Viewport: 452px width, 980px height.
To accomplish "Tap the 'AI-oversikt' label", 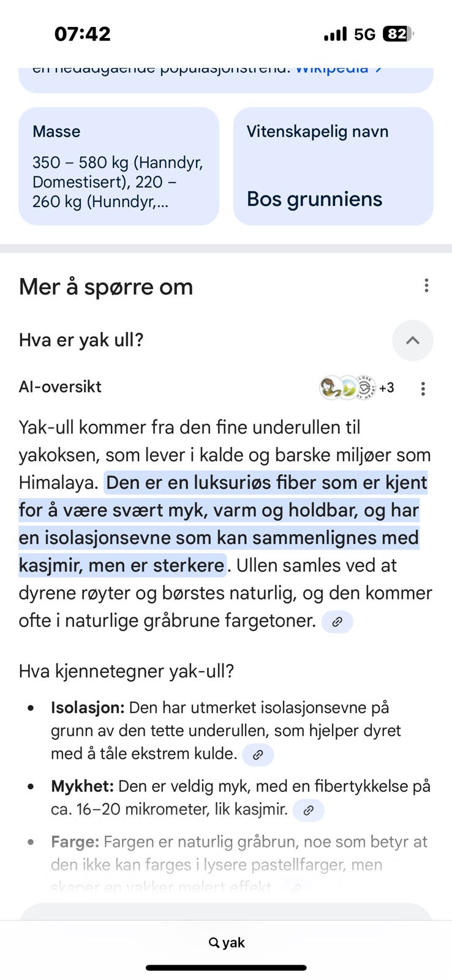I will [60, 386].
